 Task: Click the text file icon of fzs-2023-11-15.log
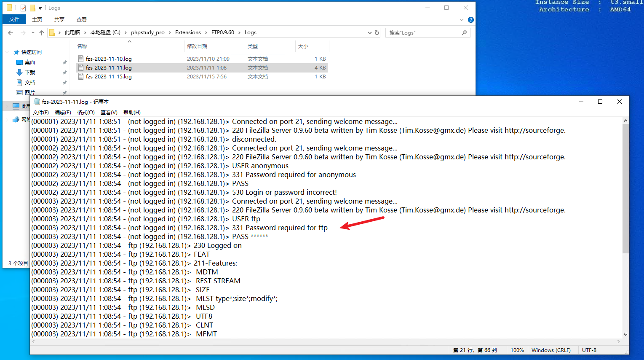point(81,77)
